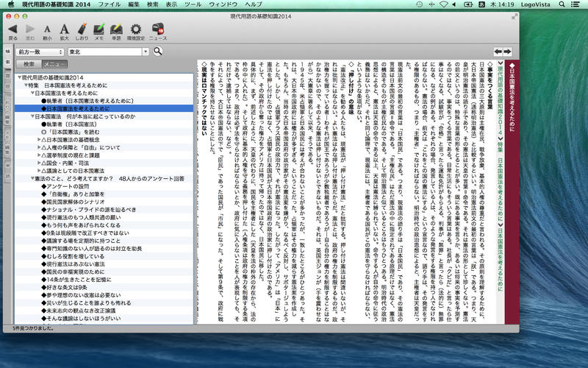Click the search text field containing 東北
The width and height of the screenshot is (588, 368).
[107, 52]
